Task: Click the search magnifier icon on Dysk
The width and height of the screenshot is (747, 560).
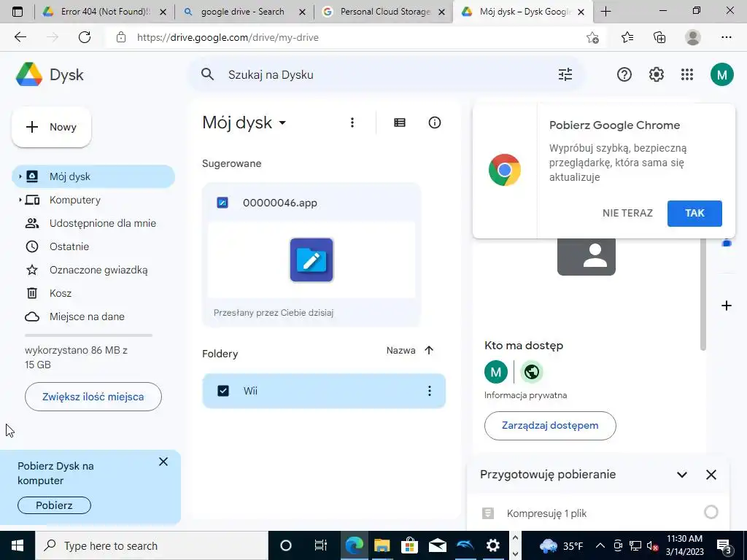Action: [x=207, y=74]
